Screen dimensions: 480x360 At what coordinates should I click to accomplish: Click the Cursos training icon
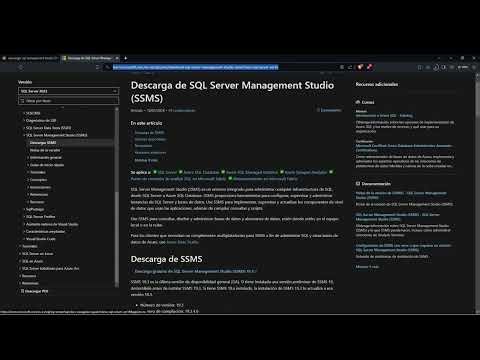(x=358, y=102)
